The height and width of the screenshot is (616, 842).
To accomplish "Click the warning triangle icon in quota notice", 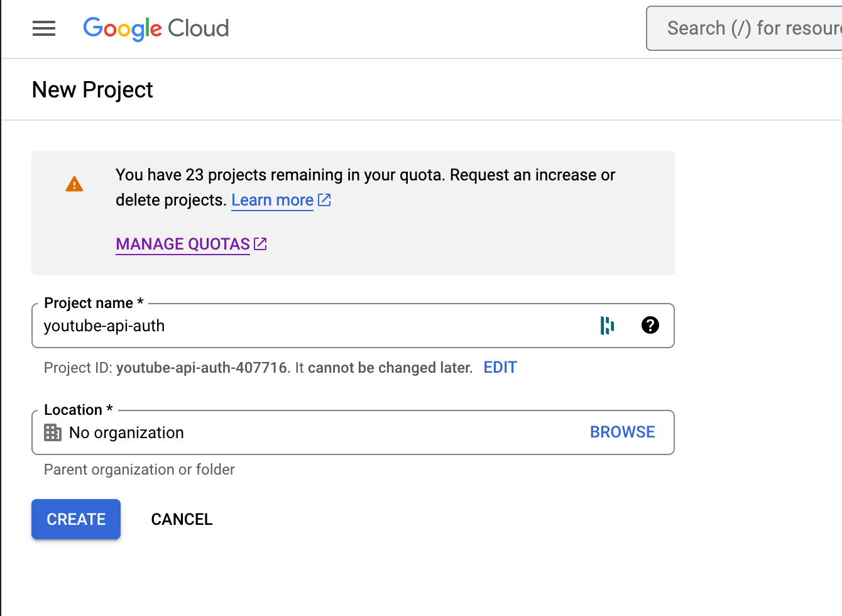I will pyautogui.click(x=74, y=183).
